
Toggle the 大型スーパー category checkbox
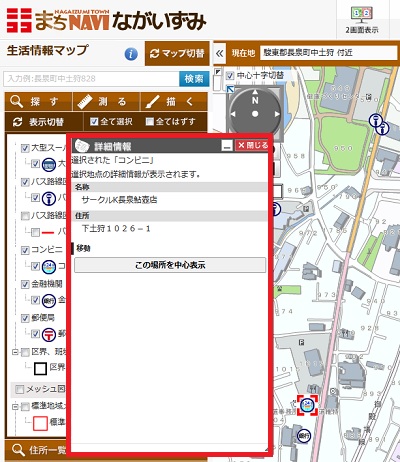pyautogui.click(x=25, y=148)
